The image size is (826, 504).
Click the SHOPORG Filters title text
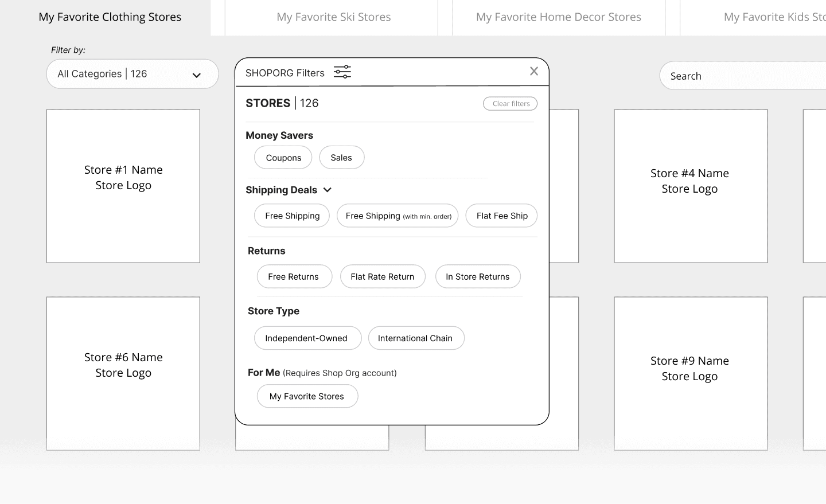click(x=285, y=73)
